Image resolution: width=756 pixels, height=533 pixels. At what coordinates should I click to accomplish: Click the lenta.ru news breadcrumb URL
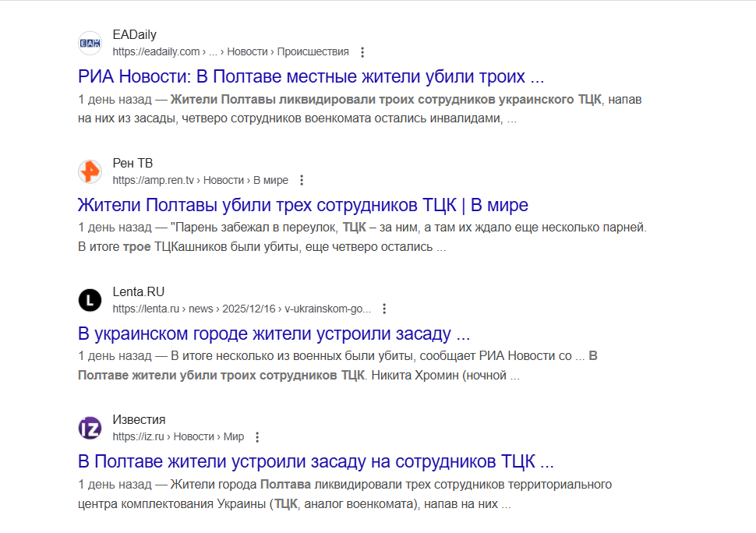tap(242, 309)
